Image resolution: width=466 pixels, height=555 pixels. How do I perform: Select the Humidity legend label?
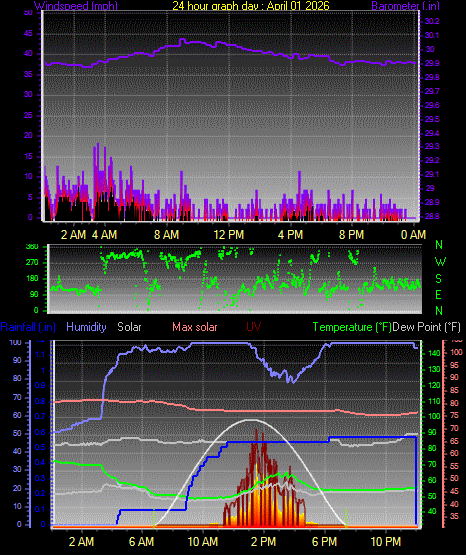pos(86,327)
